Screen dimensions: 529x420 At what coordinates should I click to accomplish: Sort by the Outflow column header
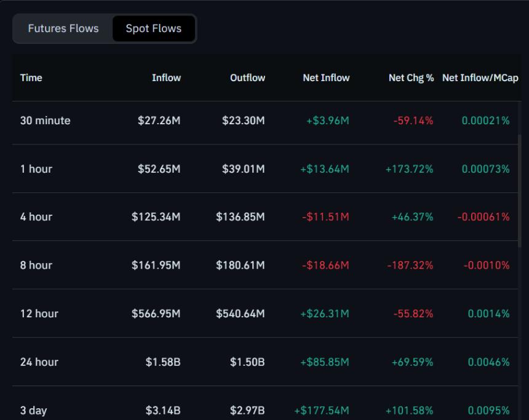pos(247,78)
